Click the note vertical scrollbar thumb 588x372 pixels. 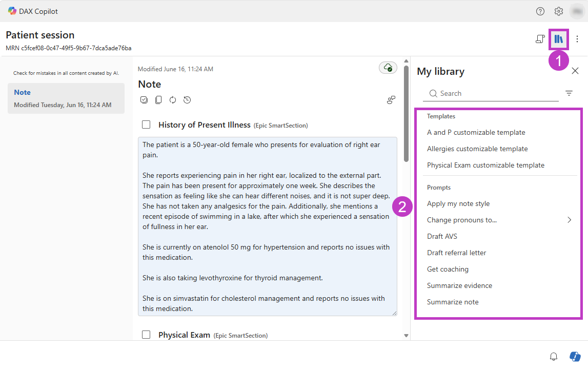[406, 114]
